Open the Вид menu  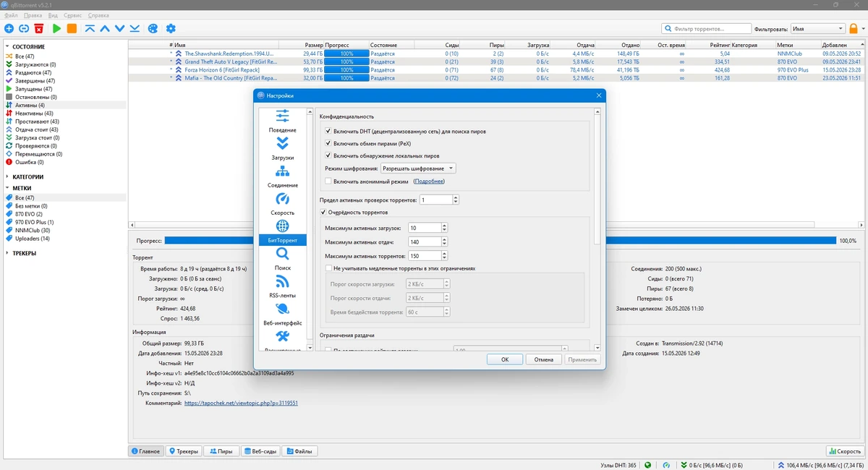[x=53, y=15]
